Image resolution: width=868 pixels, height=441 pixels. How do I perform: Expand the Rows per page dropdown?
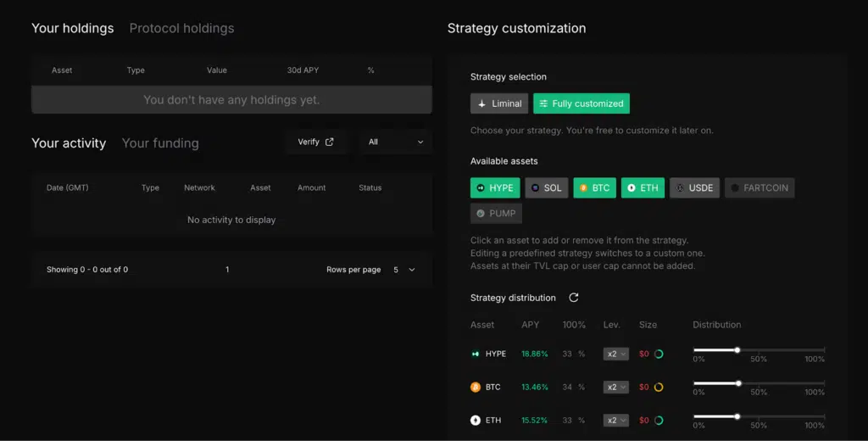[x=403, y=270]
